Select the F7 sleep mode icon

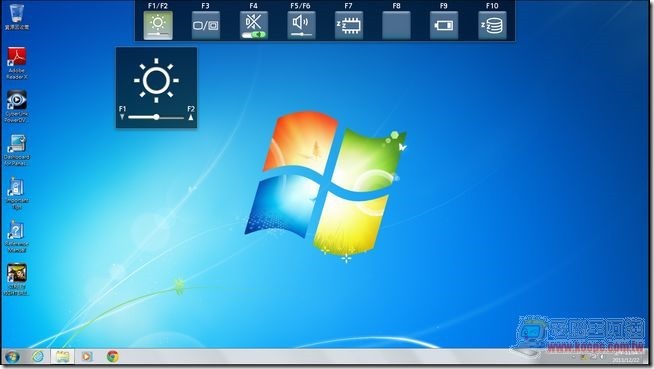click(x=349, y=25)
